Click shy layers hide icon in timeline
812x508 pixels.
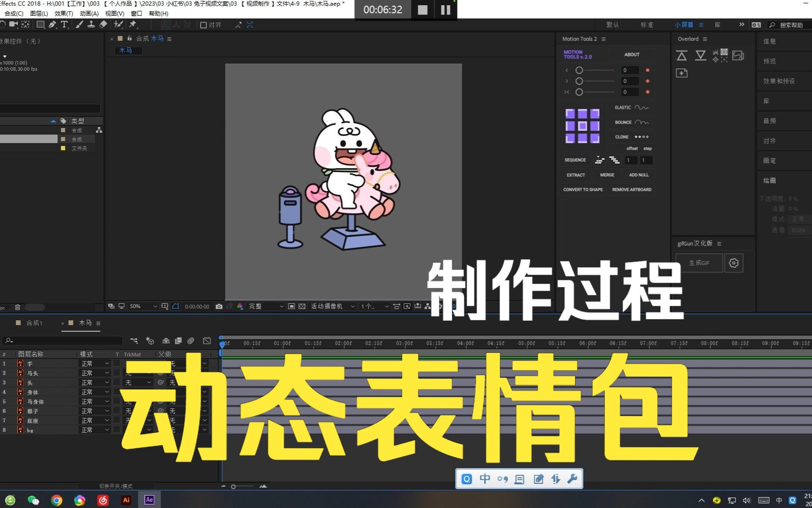166,341
